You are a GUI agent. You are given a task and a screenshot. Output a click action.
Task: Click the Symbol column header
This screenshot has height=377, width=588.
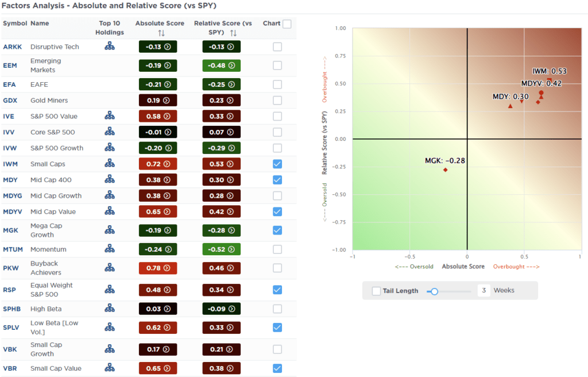pos(15,24)
